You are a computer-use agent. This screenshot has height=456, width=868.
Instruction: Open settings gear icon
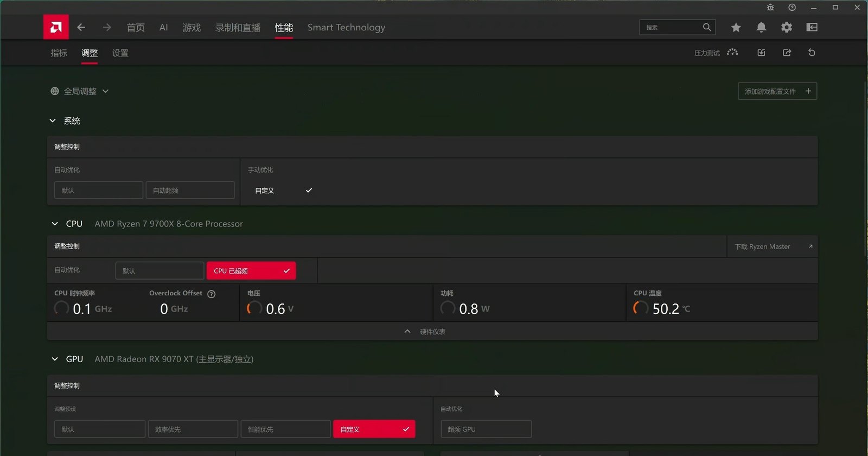point(787,27)
